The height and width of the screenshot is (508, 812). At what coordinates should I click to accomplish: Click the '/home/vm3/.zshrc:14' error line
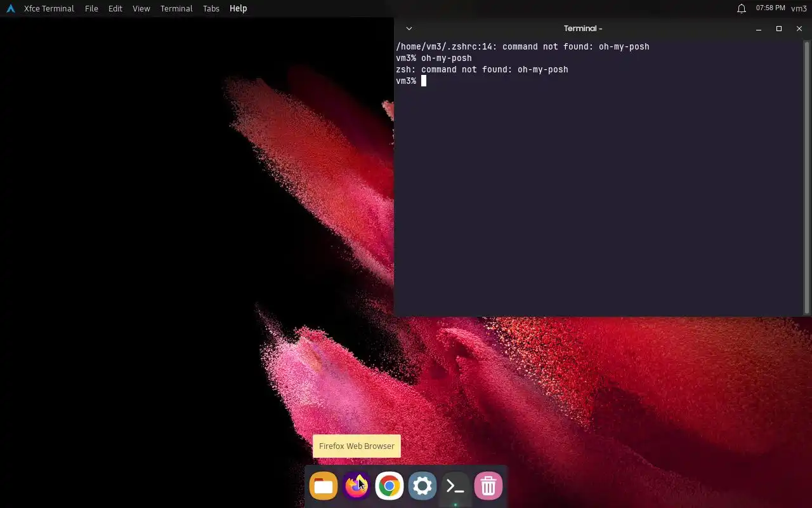pos(523,46)
